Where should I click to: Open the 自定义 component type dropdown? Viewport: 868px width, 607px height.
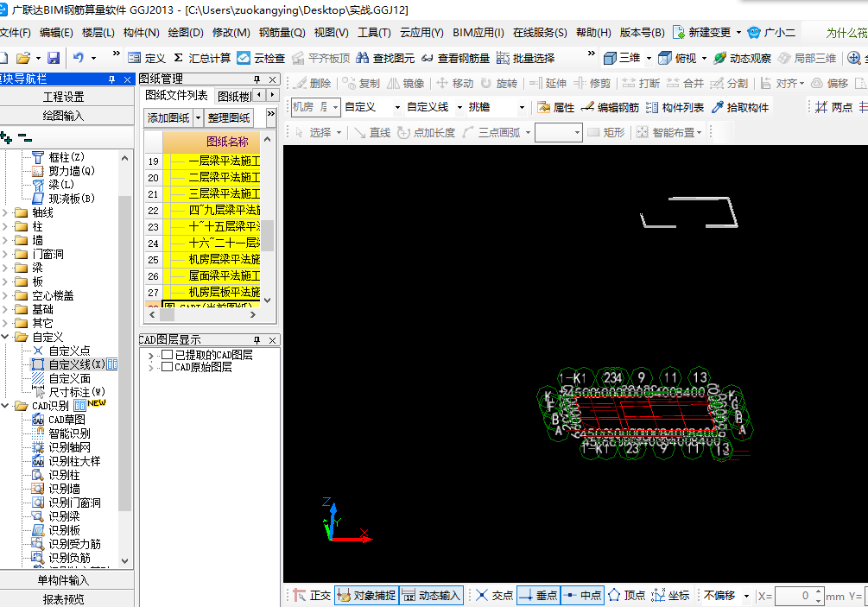397,107
